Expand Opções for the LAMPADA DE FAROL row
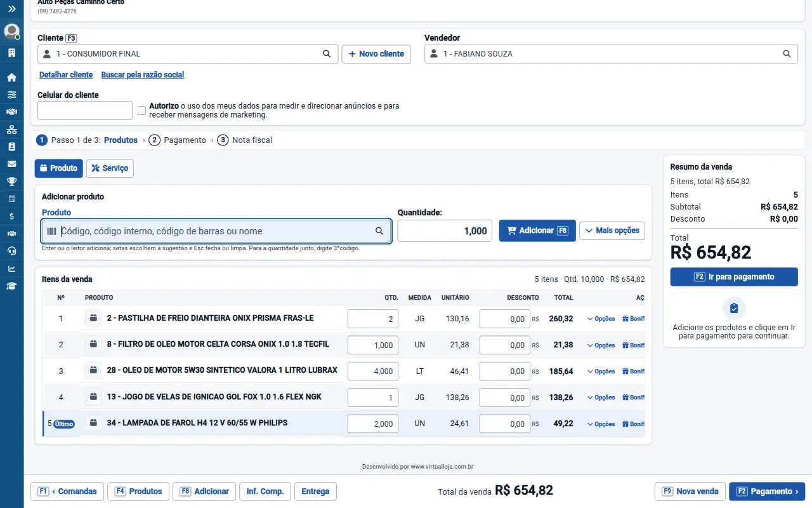The height and width of the screenshot is (508, 812). (x=601, y=424)
